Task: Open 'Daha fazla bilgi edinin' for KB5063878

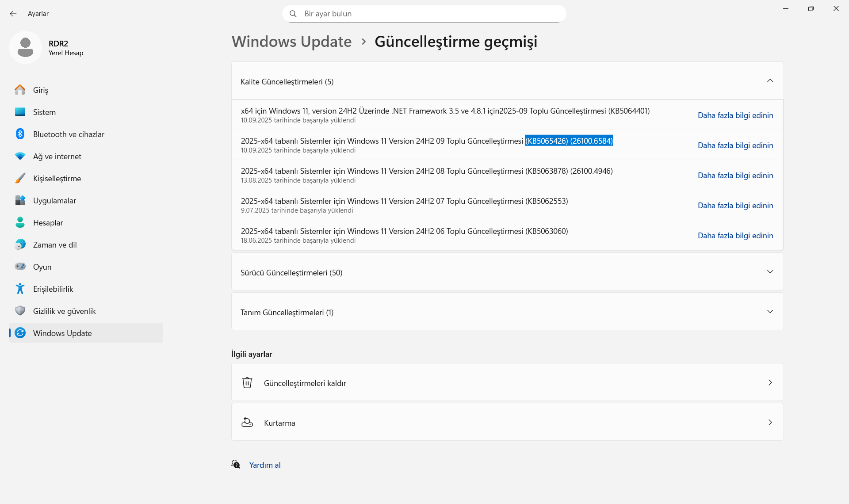Action: click(735, 175)
